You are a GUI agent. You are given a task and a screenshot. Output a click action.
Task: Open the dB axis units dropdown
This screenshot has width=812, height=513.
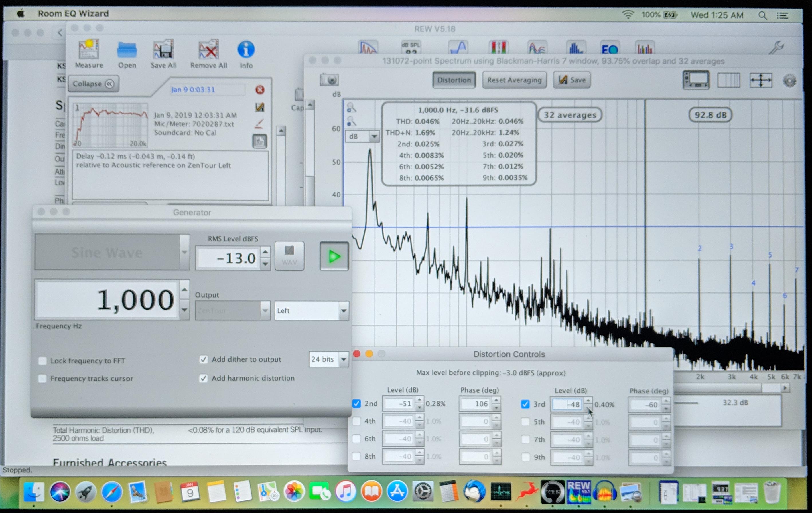[x=362, y=136]
